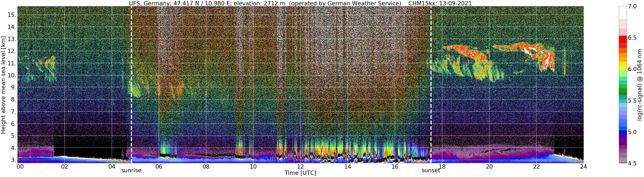Click the sunset label below the time axis

pyautogui.click(x=431, y=171)
